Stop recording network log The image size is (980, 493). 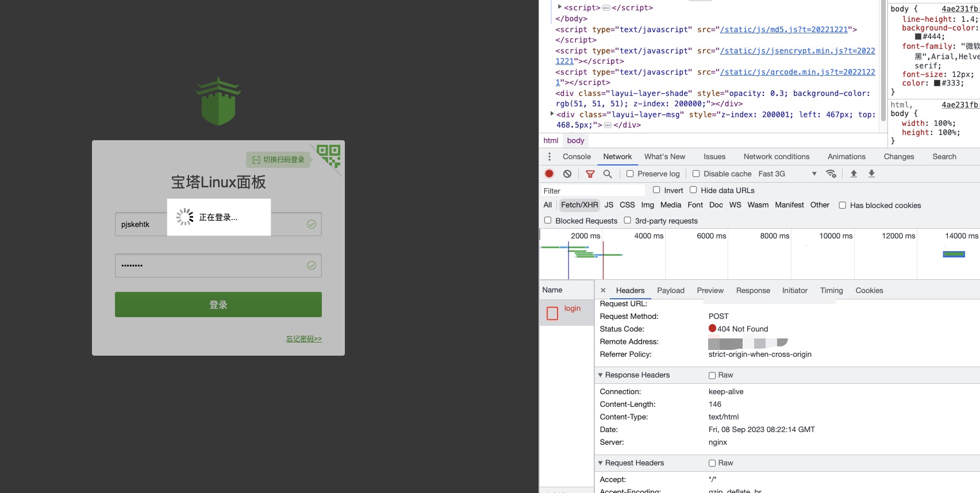(549, 174)
